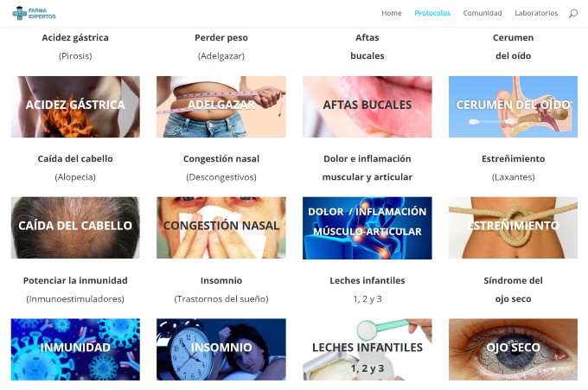Click the Farma Expertos logo
The image size is (588, 390).
(x=34, y=13)
